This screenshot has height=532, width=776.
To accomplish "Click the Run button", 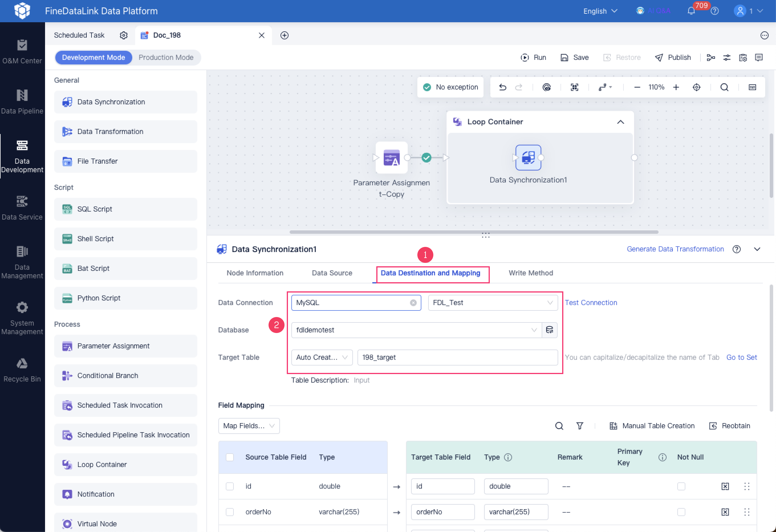I will click(x=533, y=57).
